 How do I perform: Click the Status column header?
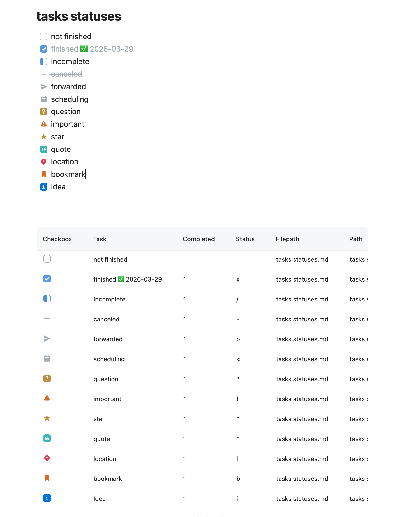point(245,239)
